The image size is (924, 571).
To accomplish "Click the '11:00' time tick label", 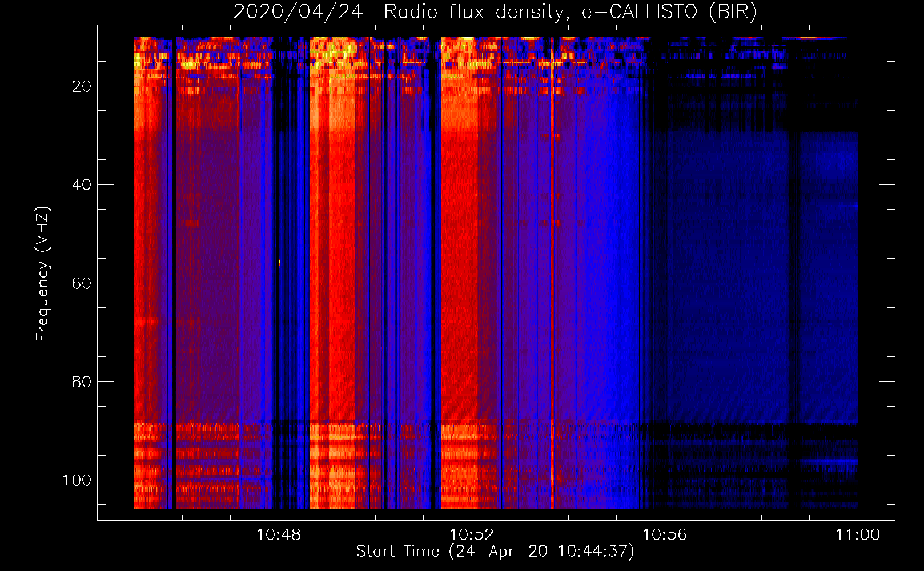I will coord(858,535).
